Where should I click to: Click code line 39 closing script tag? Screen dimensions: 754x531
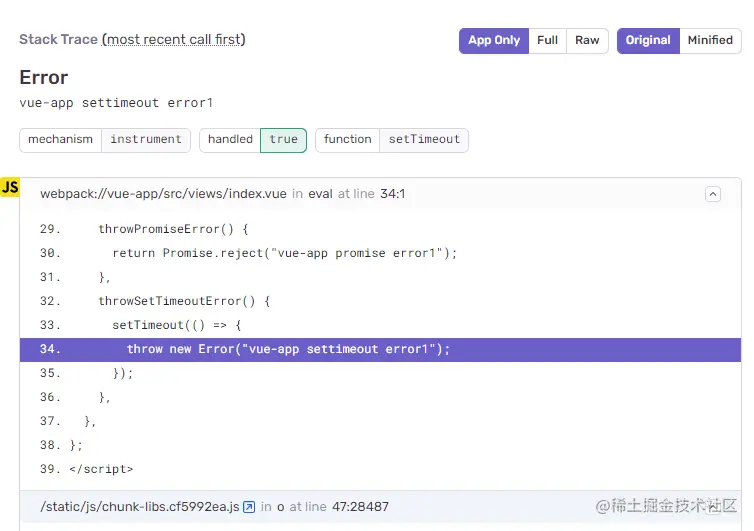(101, 469)
